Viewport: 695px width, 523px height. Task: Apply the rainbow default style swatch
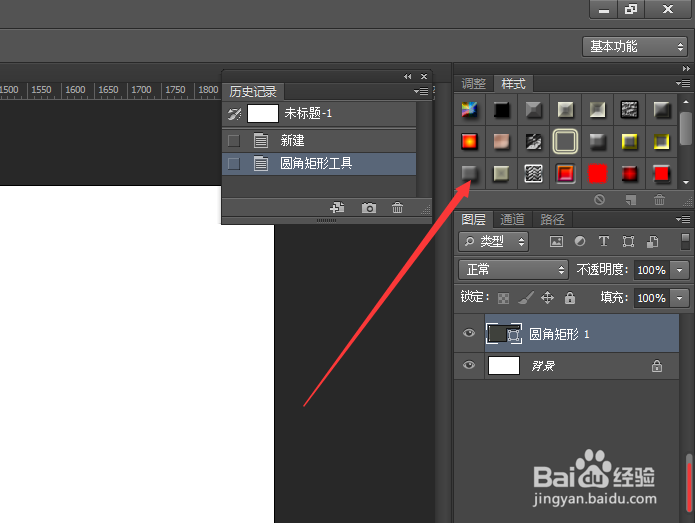tap(469, 109)
